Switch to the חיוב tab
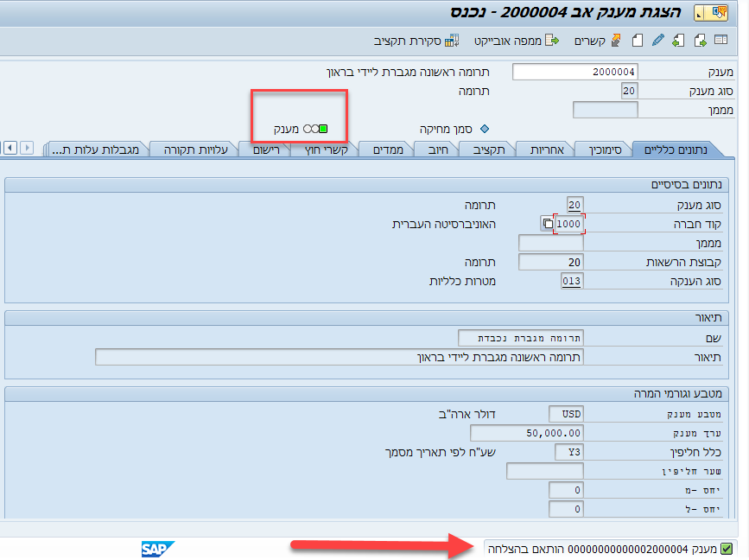 [438, 150]
